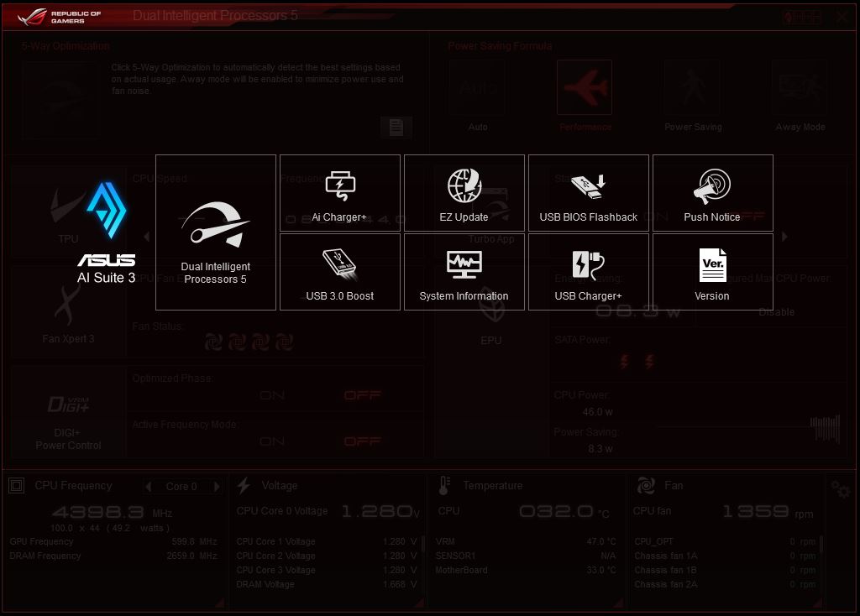Click the CPU Frequency chip icon
Image resolution: width=860 pixels, height=616 pixels.
click(x=17, y=486)
